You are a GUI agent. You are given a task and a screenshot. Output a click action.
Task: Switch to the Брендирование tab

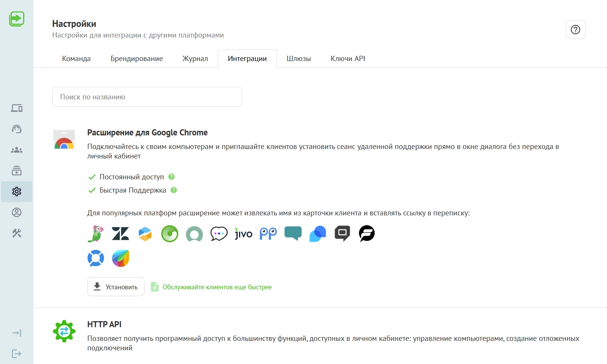tap(137, 59)
